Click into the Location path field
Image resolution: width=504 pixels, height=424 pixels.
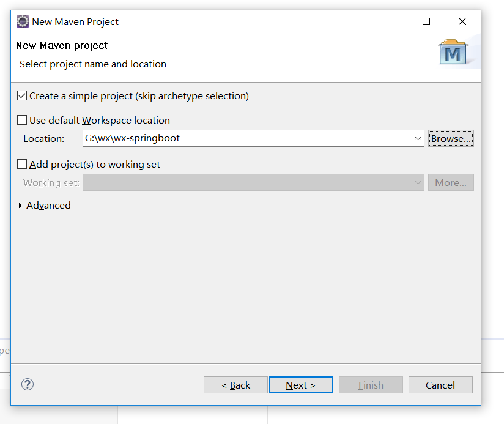point(245,139)
